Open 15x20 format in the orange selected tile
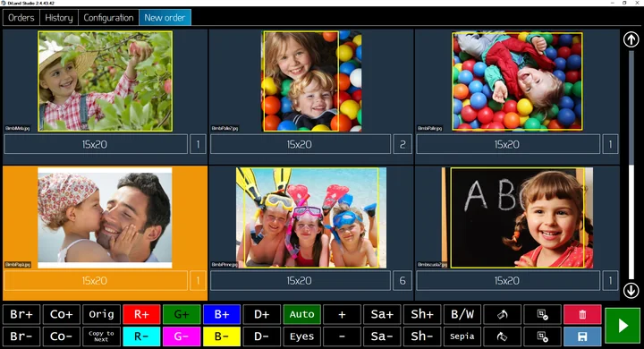This screenshot has width=644, height=349. 96,281
